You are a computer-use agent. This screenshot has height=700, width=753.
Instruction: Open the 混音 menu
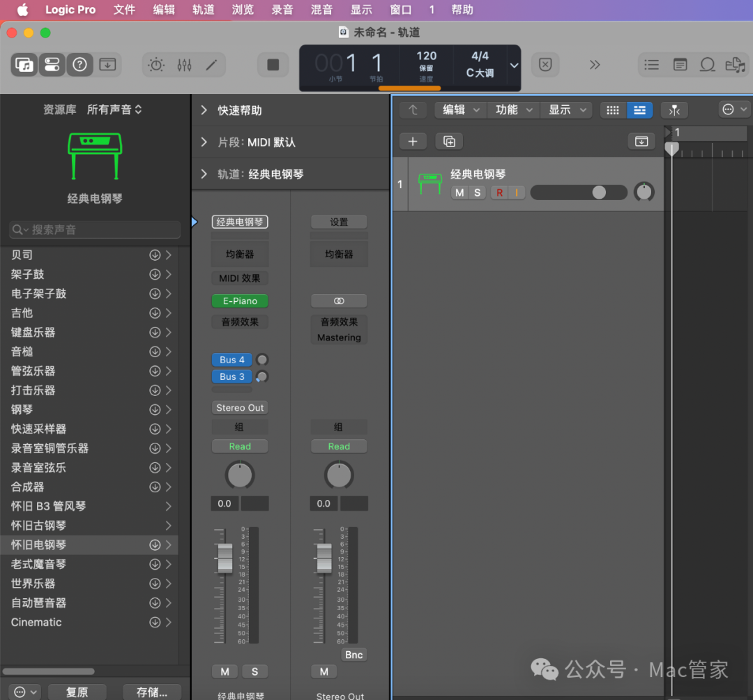coord(321,10)
